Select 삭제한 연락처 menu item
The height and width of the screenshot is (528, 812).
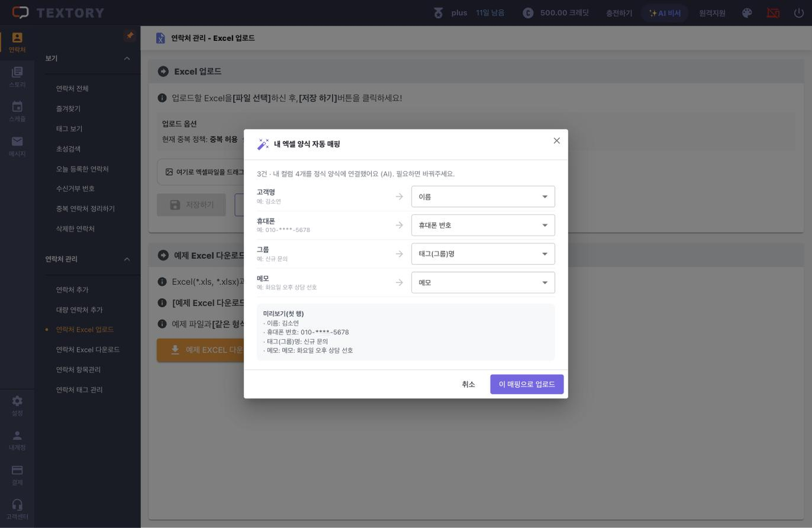click(x=75, y=229)
